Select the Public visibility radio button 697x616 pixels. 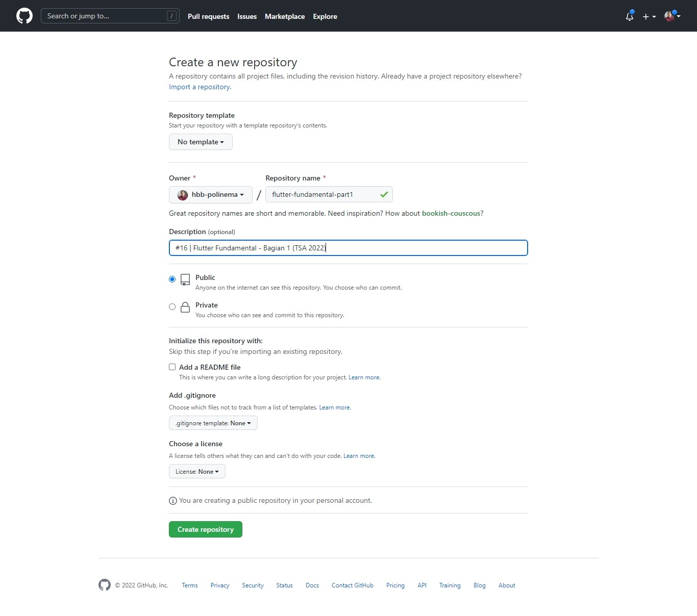tap(172, 279)
